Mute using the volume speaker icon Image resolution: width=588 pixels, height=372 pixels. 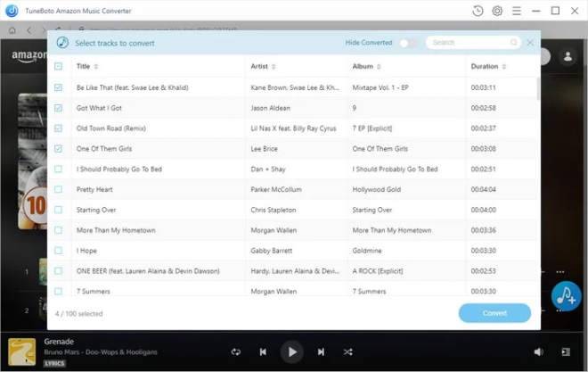[538, 352]
